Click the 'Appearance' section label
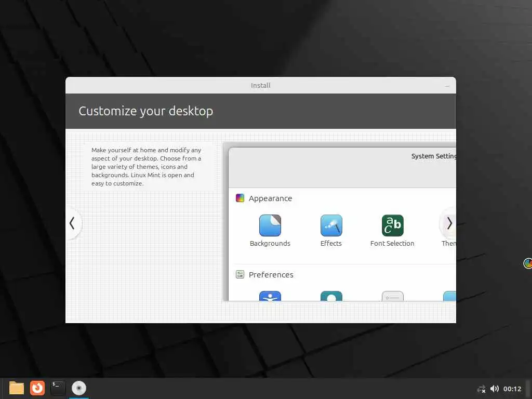Screen dimensions: 532x399 (270, 198)
